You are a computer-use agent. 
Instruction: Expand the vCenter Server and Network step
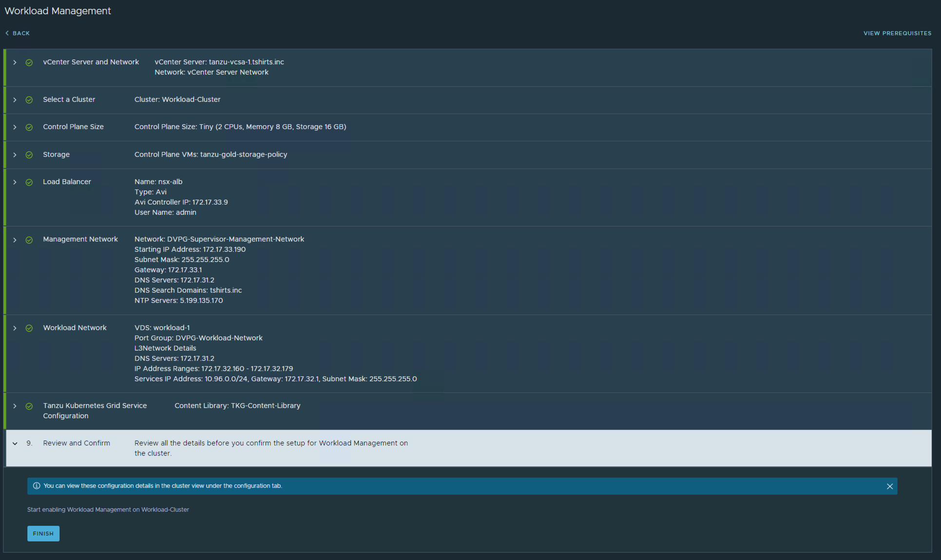[15, 62]
